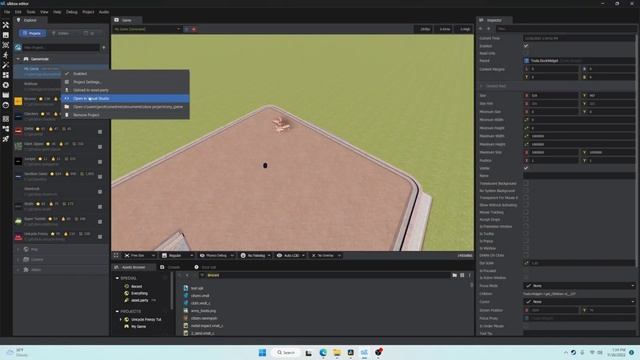Toggle the checkbox on the Jumper project row
This screenshot has width=640, height=360.
click(x=100, y=162)
